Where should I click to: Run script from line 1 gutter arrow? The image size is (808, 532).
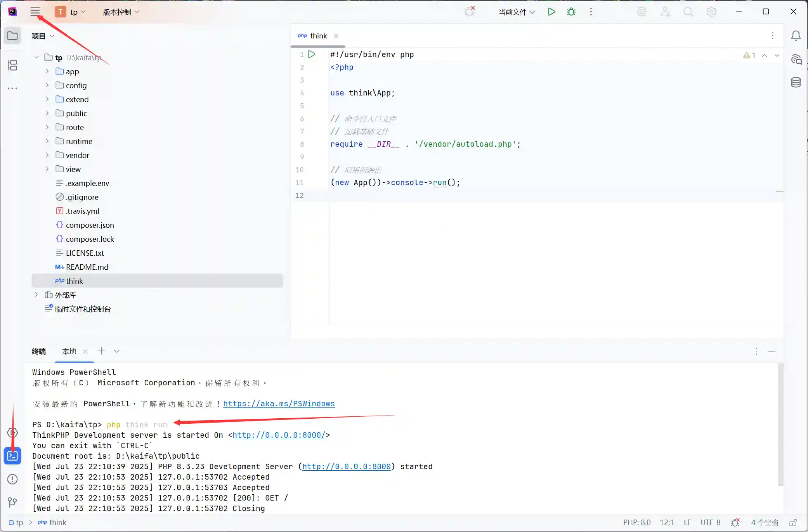click(x=312, y=54)
